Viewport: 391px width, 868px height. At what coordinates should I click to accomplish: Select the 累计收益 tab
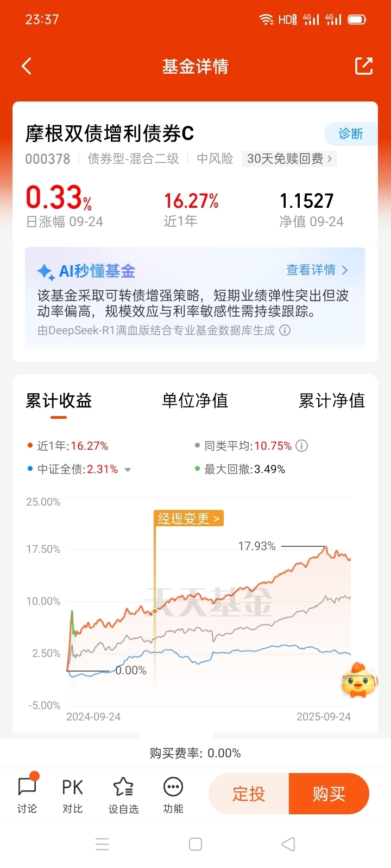coord(59,401)
